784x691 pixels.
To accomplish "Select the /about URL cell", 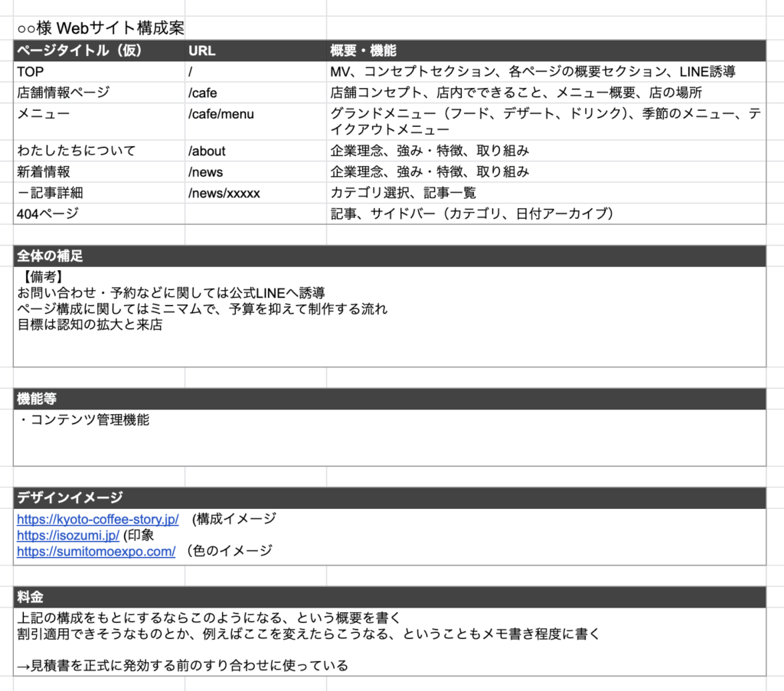I will coord(207,151).
